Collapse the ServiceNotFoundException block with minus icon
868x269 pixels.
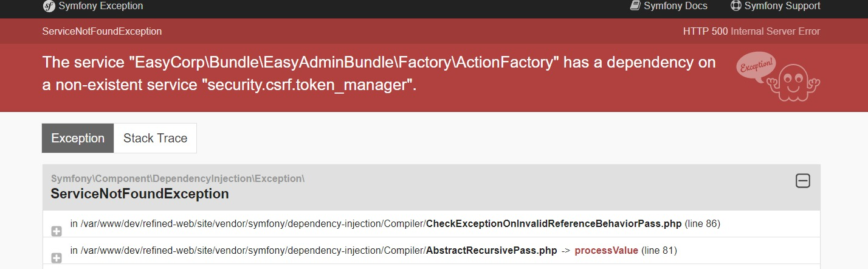click(803, 181)
